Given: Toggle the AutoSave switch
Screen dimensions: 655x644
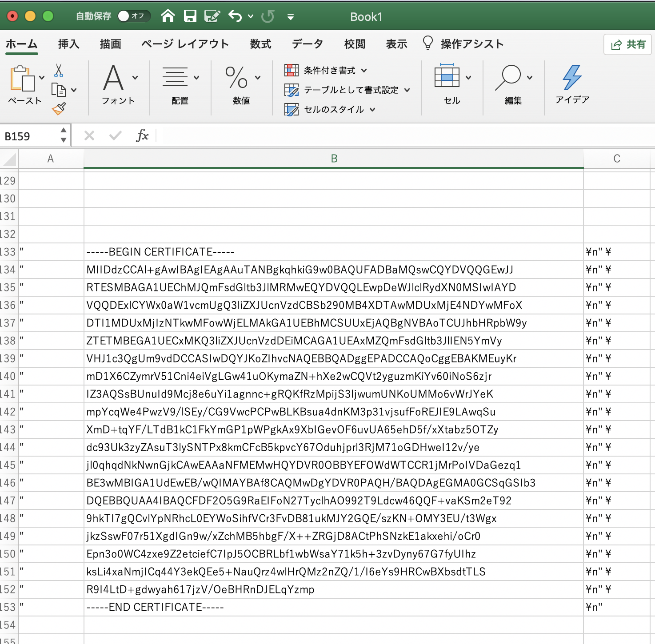Looking at the screenshot, I should tap(134, 16).
